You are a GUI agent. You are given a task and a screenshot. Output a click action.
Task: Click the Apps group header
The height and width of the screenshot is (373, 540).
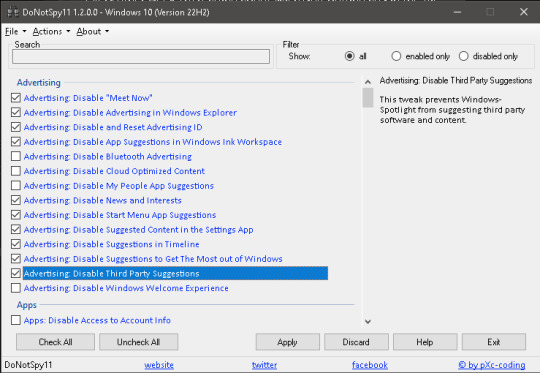pyautogui.click(x=27, y=305)
